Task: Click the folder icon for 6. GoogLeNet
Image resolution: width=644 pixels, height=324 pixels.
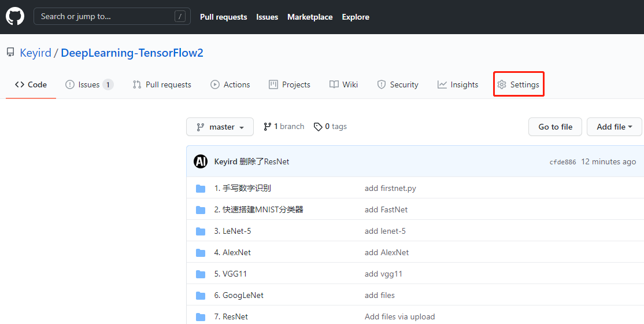Action: pyautogui.click(x=201, y=295)
